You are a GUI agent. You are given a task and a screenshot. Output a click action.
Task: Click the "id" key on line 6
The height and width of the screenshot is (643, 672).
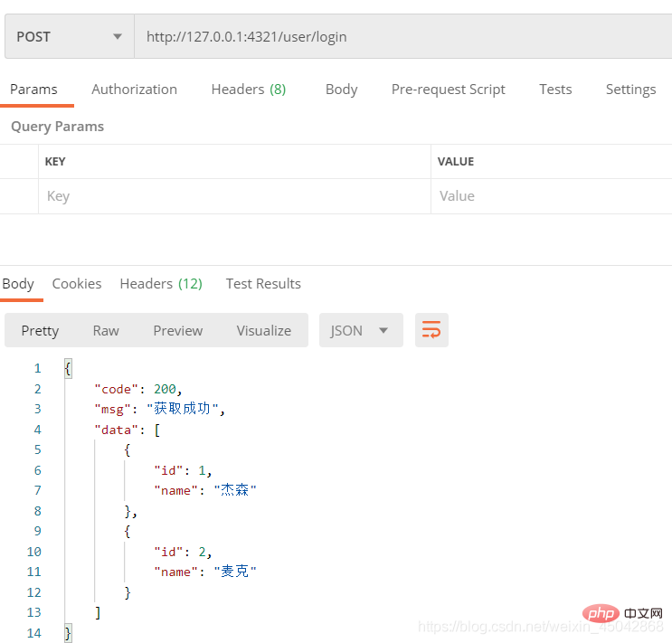coord(169,470)
